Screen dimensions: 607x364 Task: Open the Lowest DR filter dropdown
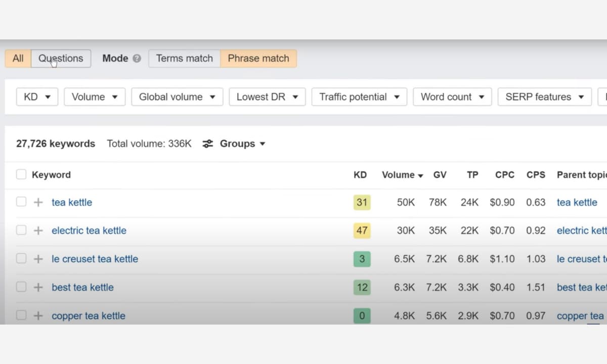267,97
